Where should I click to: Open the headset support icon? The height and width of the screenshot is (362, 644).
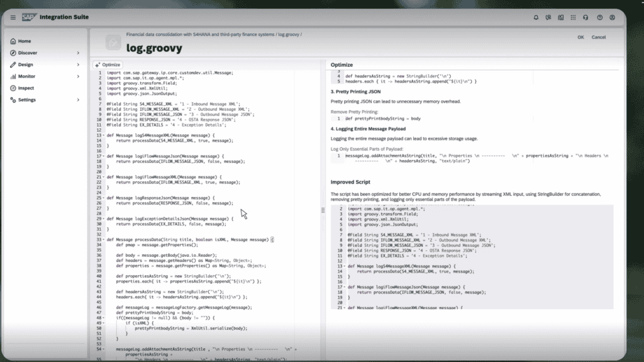coord(586,17)
